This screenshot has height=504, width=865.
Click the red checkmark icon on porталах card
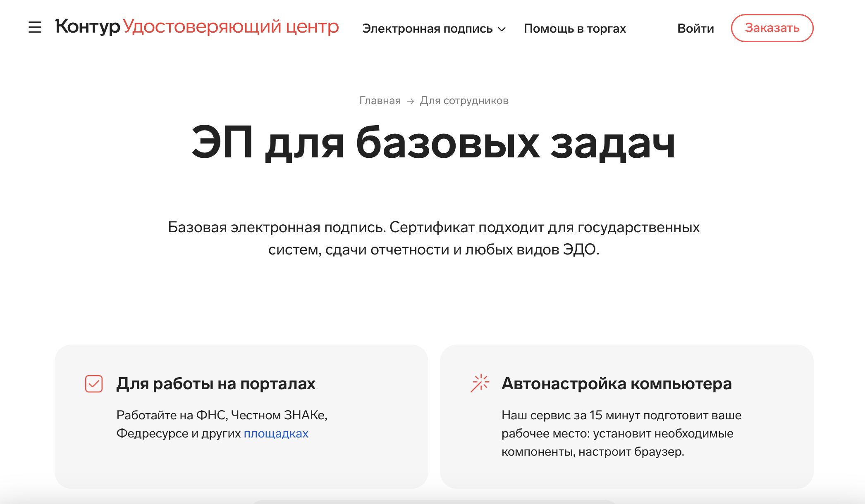click(x=93, y=384)
